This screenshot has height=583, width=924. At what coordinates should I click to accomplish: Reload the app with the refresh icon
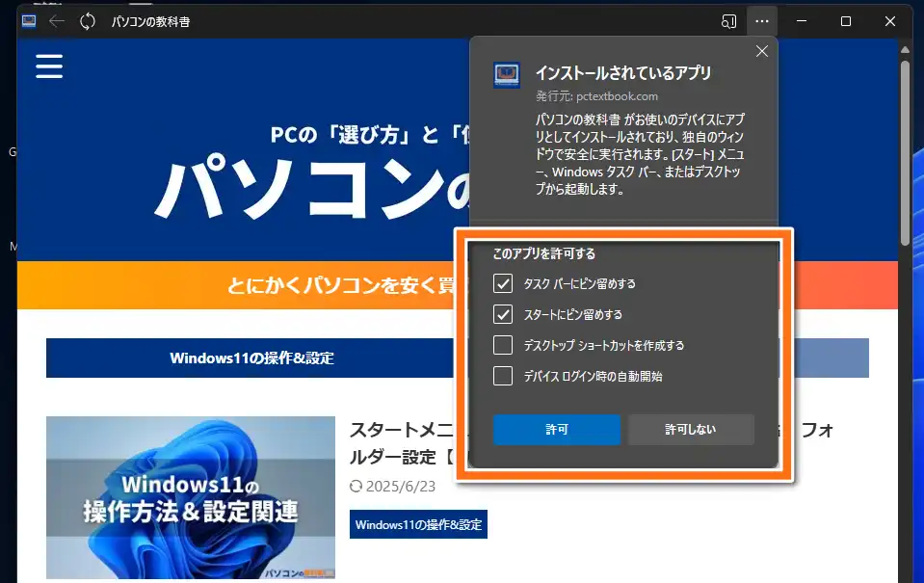88,22
